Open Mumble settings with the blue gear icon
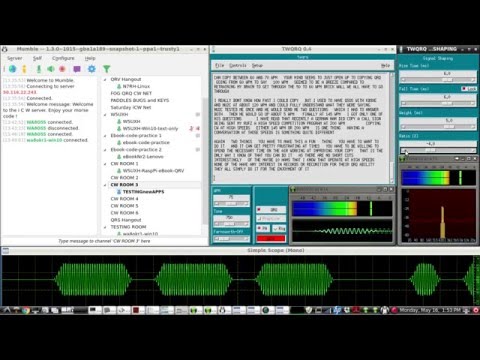Viewport: 480px width, 360px height. coord(92,69)
